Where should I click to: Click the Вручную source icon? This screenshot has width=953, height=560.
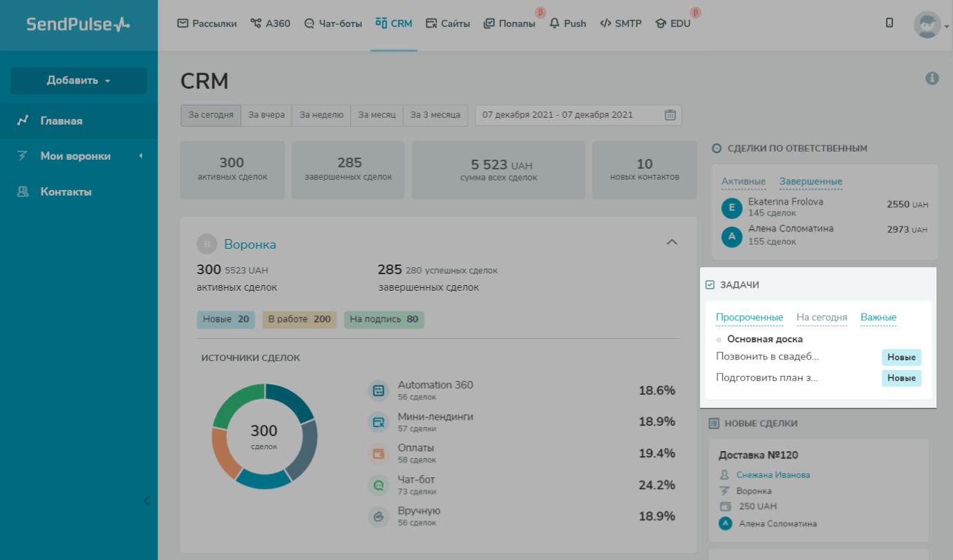[378, 517]
